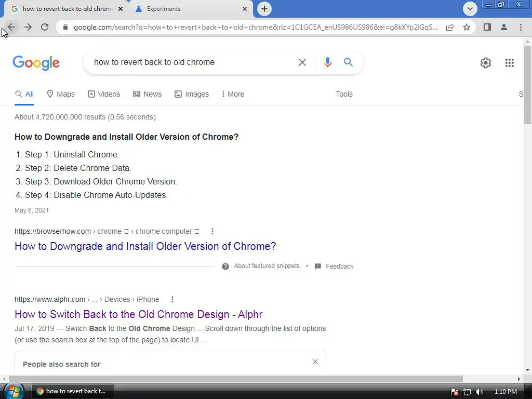Dismiss the 'People also search for' box

(315, 362)
